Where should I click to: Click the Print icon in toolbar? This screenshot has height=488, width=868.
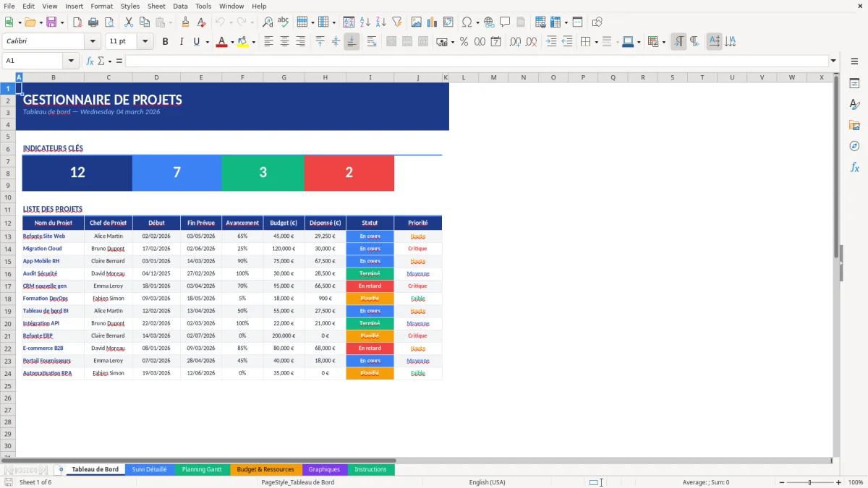93,22
